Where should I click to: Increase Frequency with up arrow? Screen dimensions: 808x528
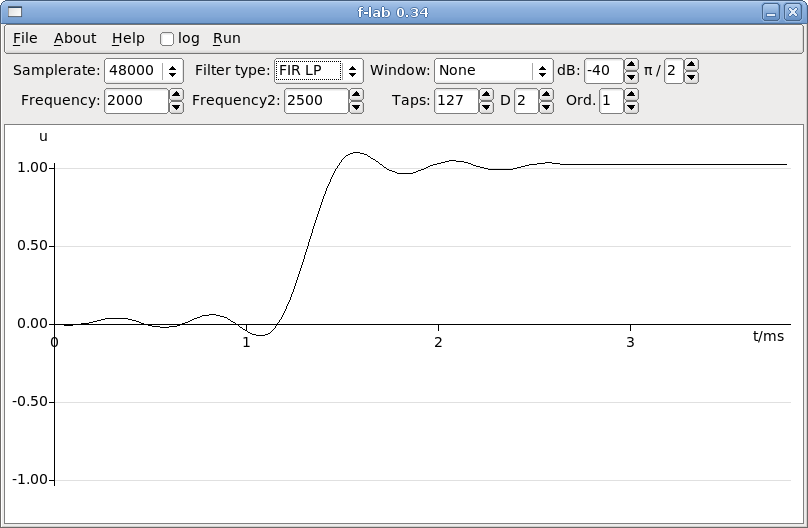click(176, 95)
